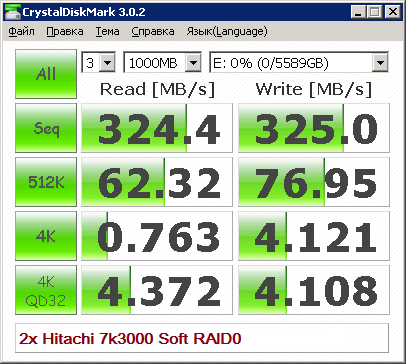Click the comment field with Hitachi 7k3000 text

(202, 338)
